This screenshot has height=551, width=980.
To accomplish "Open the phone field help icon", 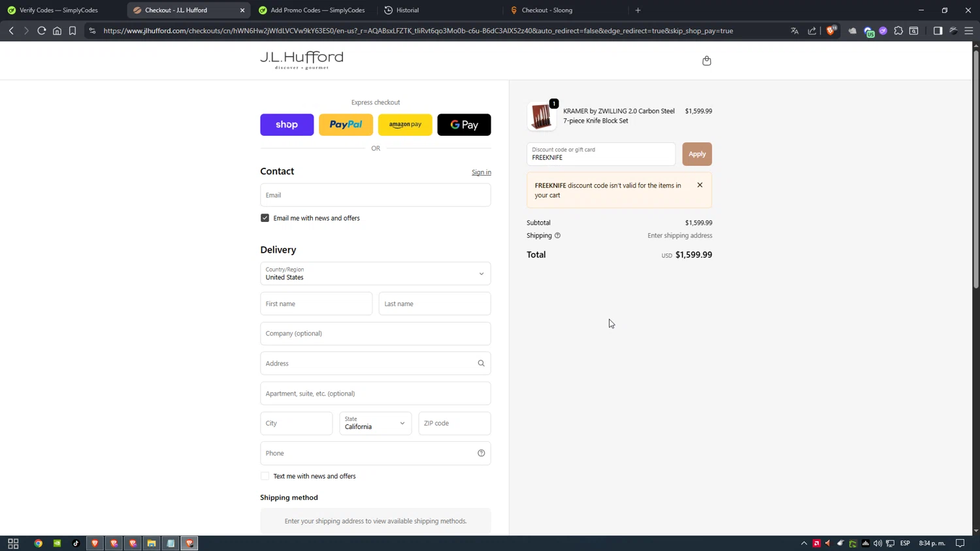I will click(482, 453).
